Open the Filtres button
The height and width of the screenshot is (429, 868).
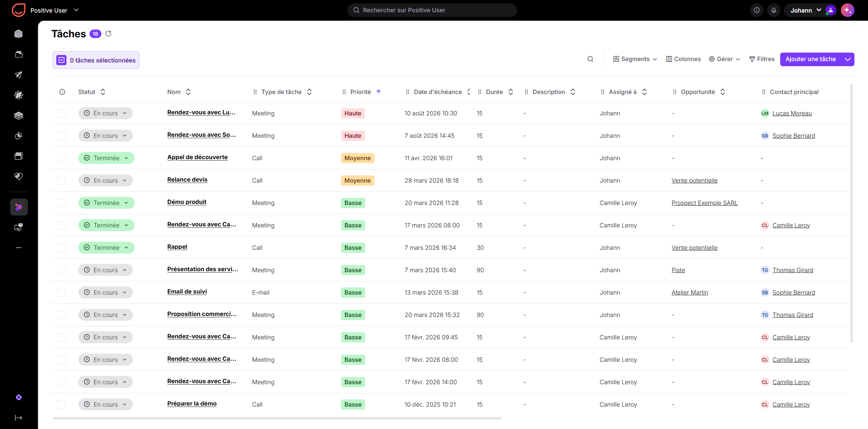click(x=762, y=59)
